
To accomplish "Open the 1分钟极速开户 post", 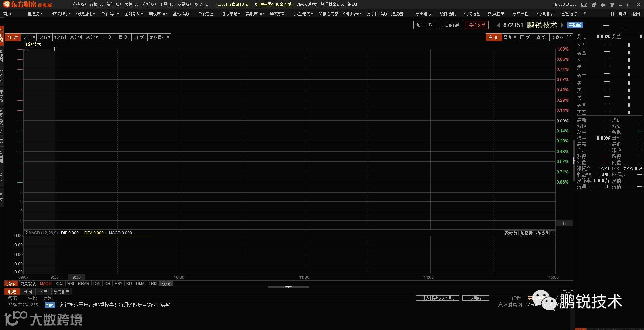I will pyautogui.click(x=114, y=305).
